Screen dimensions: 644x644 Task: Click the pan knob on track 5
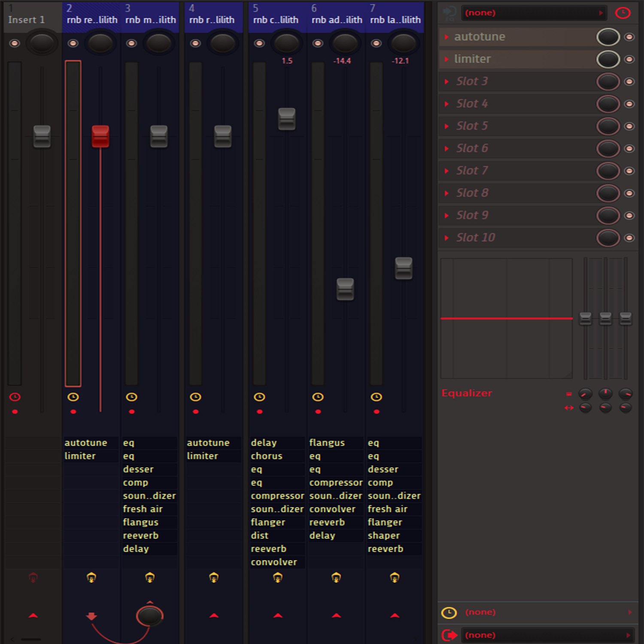(x=286, y=43)
